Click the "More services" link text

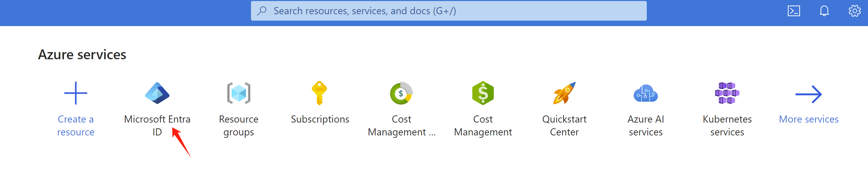808,119
